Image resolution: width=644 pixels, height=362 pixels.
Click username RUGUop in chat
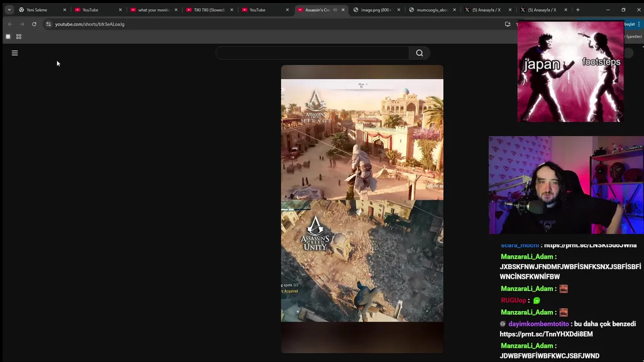(x=513, y=301)
